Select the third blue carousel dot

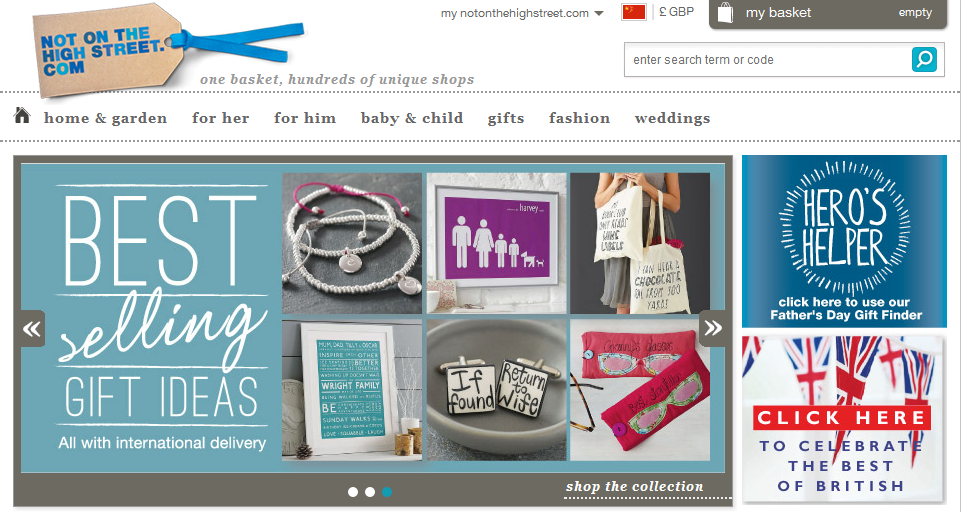coord(387,492)
